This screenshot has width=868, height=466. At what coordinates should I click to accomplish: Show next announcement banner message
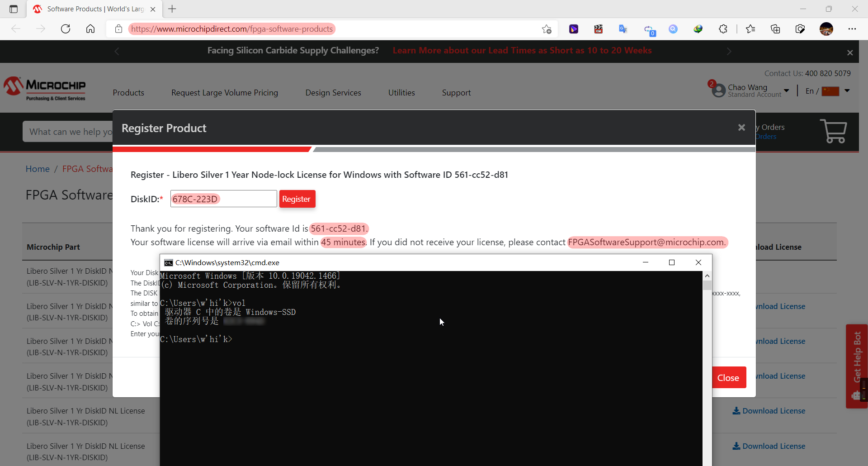(729, 51)
